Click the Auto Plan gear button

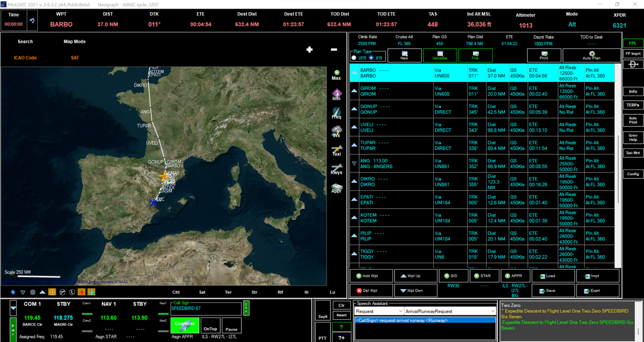pos(592,55)
